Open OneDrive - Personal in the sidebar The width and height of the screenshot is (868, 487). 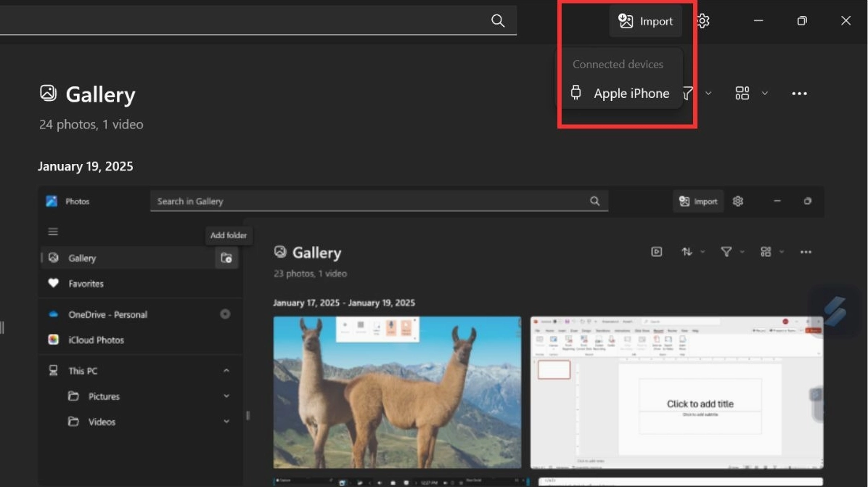click(x=107, y=314)
